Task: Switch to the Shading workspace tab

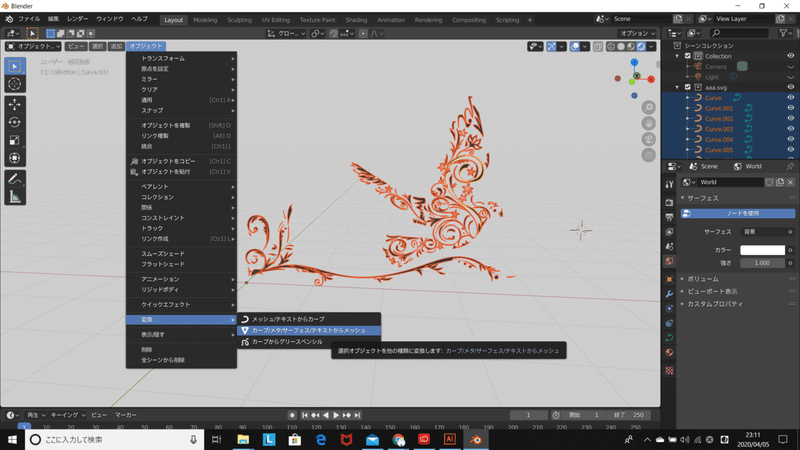Action: tap(356, 20)
